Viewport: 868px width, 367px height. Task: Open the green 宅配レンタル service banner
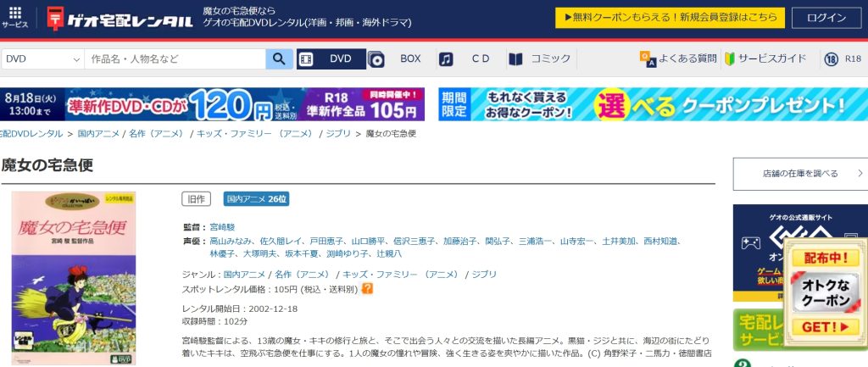(759, 330)
